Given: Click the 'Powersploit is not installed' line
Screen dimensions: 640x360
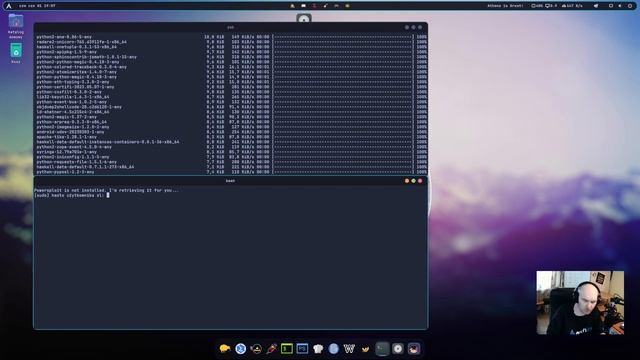Looking at the screenshot, I should [x=107, y=190].
